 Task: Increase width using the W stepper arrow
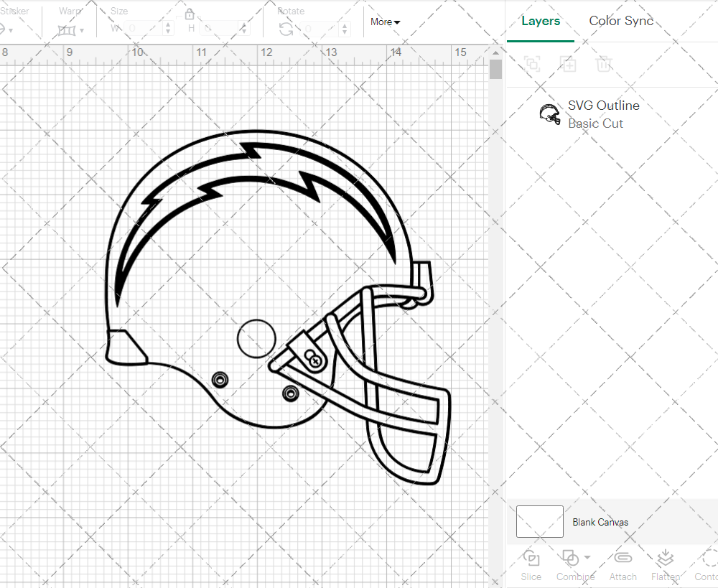(x=169, y=26)
